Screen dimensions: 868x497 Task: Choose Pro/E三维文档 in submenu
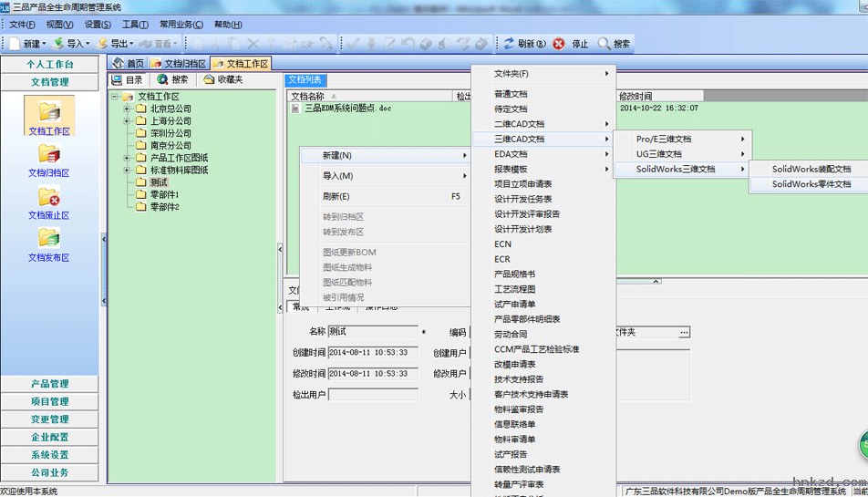(x=663, y=139)
